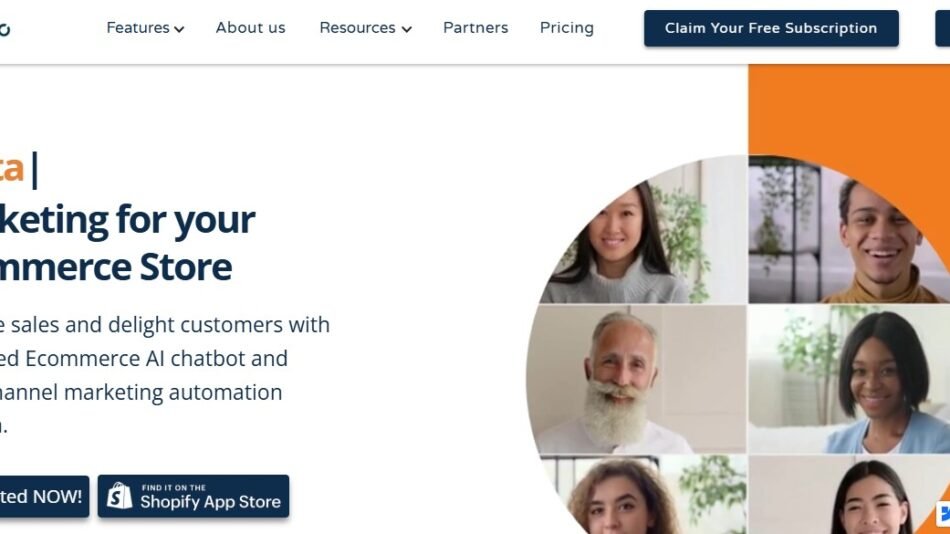Open the 'Find it on the Shopify App Store' badge
The height and width of the screenshot is (534, 950).
click(x=193, y=496)
